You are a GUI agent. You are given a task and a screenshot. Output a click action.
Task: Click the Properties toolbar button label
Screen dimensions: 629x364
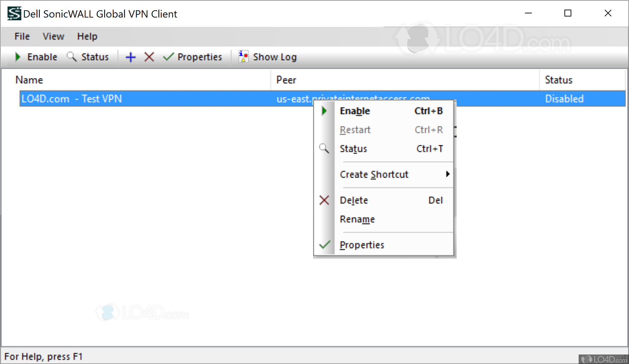[200, 57]
